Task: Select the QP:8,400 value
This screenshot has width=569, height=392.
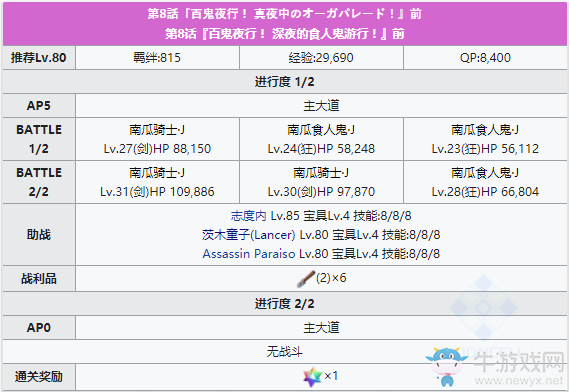Action: point(485,58)
